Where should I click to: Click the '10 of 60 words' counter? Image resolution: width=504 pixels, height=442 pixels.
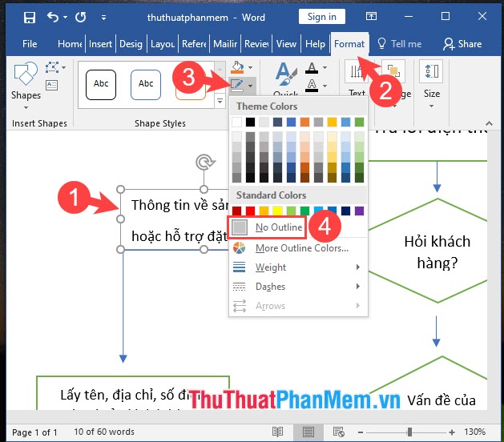coord(104,432)
